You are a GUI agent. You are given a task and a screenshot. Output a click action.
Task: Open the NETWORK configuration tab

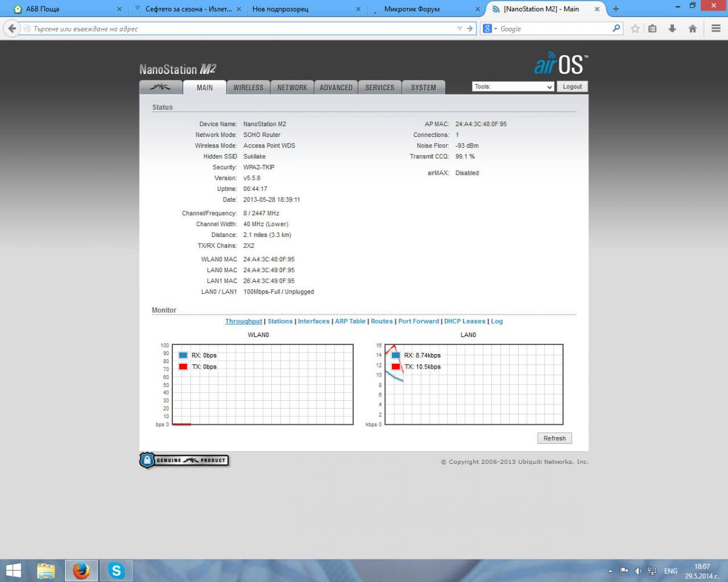click(292, 87)
